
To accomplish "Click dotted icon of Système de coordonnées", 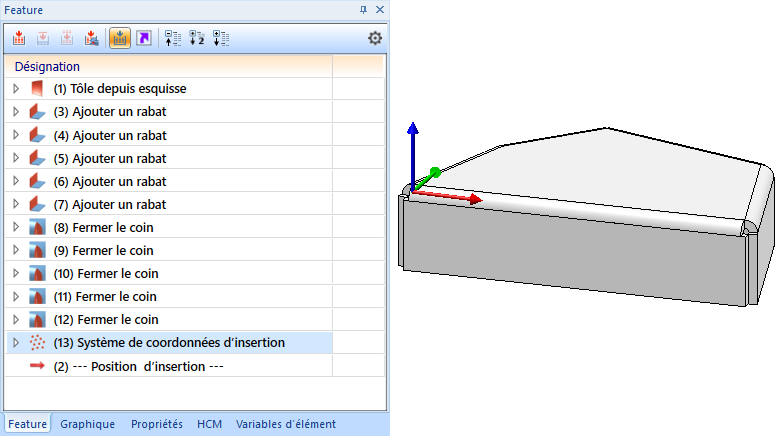I will [37, 342].
